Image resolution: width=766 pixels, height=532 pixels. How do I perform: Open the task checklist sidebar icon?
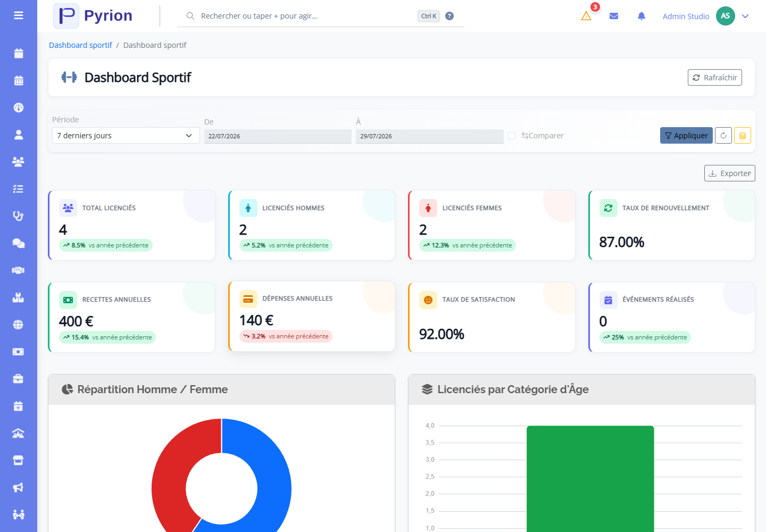click(x=19, y=189)
